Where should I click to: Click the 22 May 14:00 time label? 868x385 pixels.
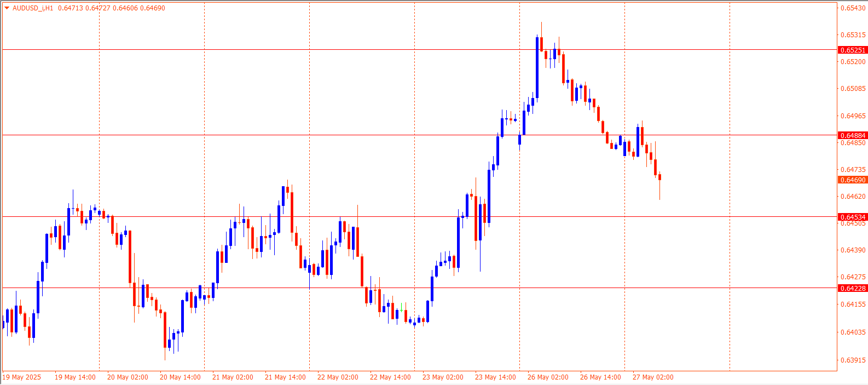(390, 377)
